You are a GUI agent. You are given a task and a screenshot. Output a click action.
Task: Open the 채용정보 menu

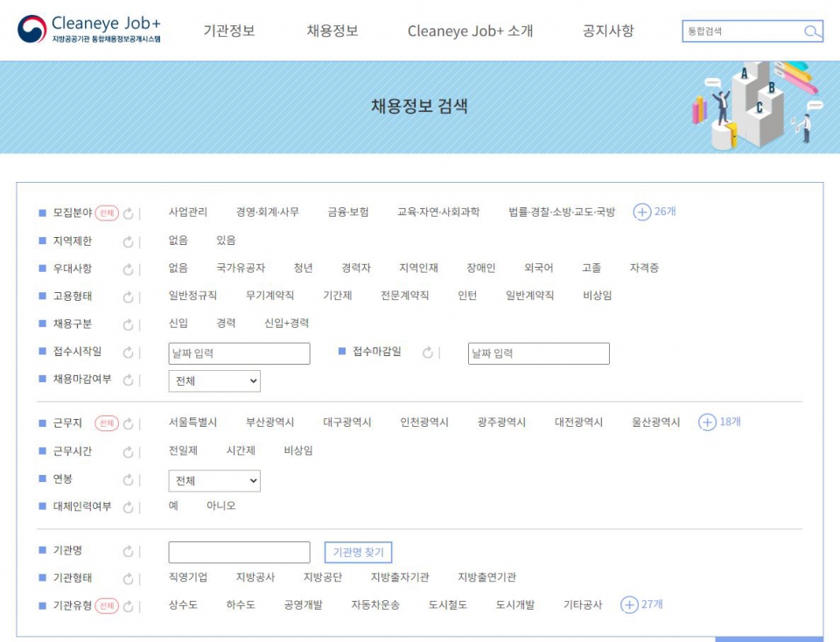tap(332, 31)
